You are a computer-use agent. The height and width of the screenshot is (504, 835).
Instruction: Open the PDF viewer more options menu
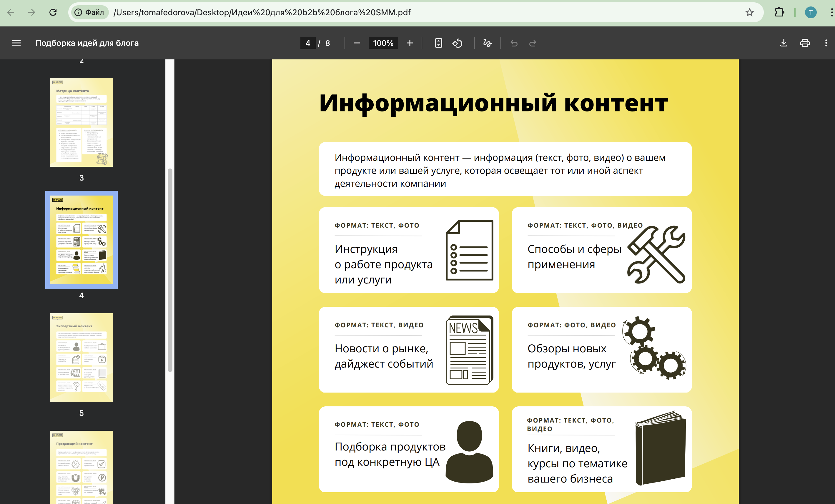click(x=826, y=43)
